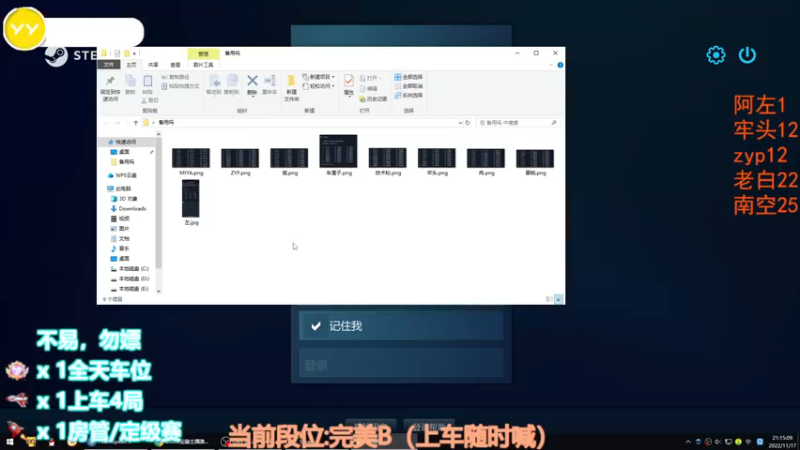Click navigation pane scrollbar up arrow

[x=159, y=134]
